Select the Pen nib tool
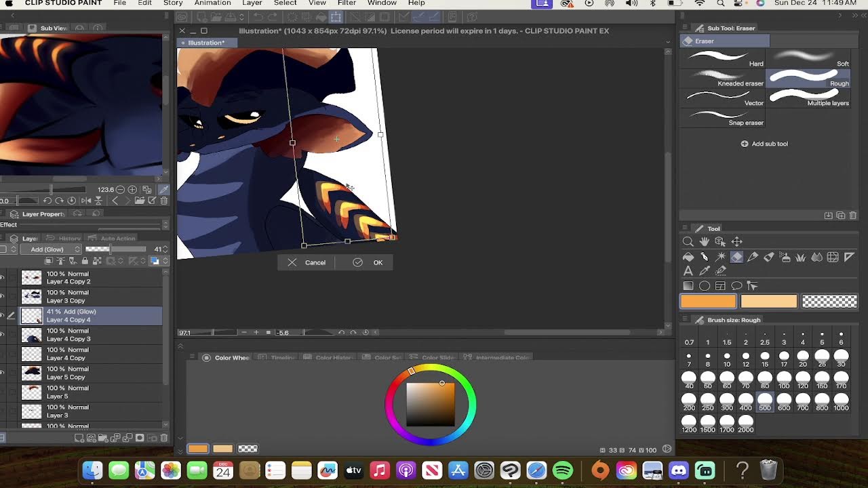868x488 pixels. click(705, 257)
